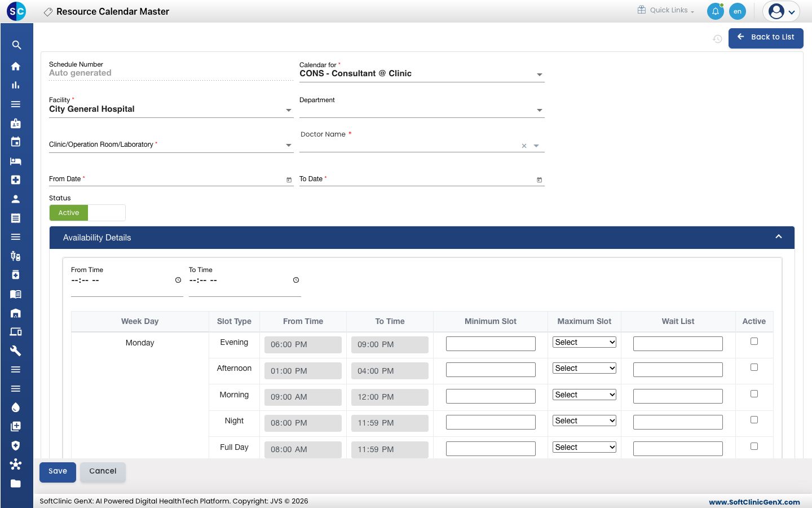Open the hospital bed sidebar icon
Screen dimensions: 812x508
click(16, 161)
